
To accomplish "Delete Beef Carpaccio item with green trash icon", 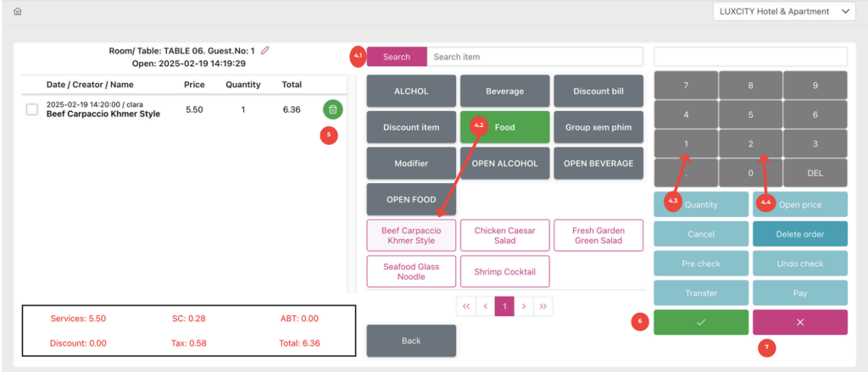I will (333, 109).
